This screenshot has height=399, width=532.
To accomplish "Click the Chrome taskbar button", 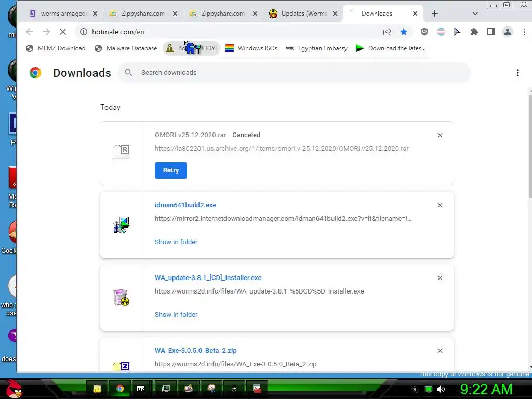I will click(120, 389).
